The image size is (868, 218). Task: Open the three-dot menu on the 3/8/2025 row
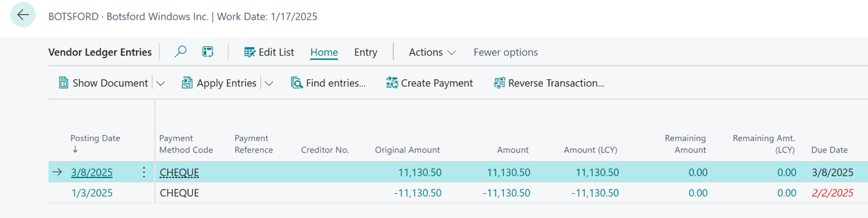[x=143, y=172]
